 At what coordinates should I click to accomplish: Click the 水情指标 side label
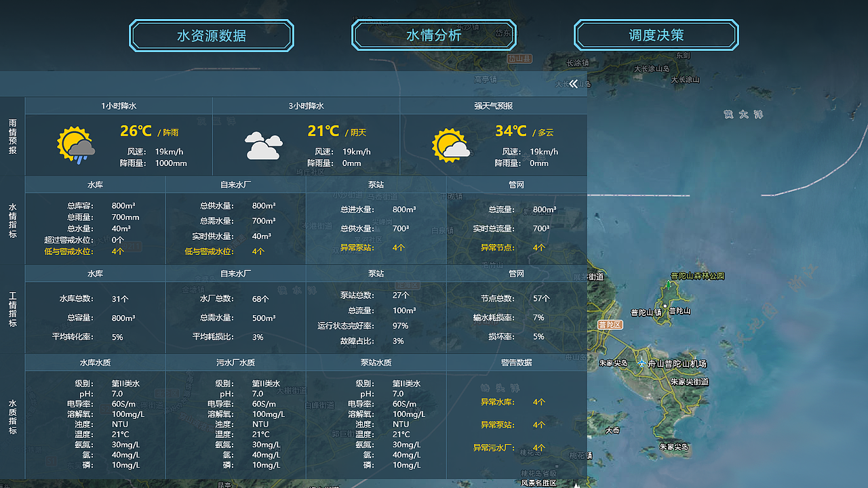(x=12, y=220)
